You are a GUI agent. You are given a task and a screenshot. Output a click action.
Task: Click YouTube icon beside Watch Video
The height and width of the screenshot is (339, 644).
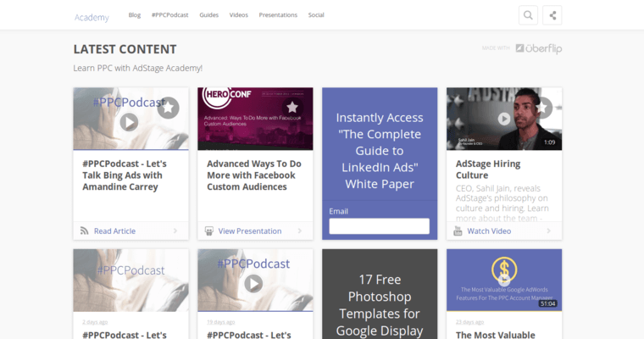[458, 231]
